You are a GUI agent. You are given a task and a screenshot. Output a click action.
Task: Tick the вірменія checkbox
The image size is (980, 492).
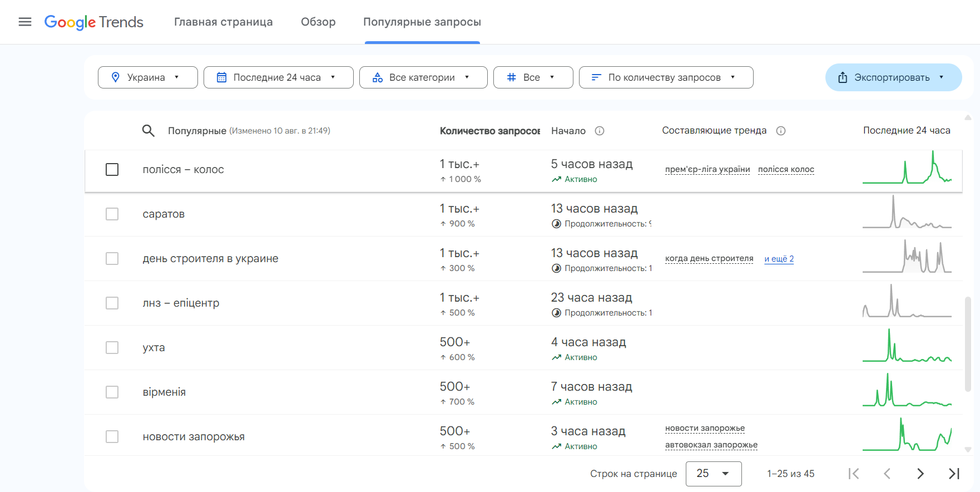point(112,392)
